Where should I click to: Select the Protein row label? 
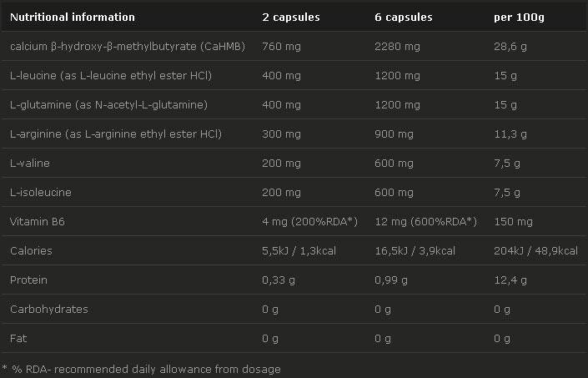[28, 280]
